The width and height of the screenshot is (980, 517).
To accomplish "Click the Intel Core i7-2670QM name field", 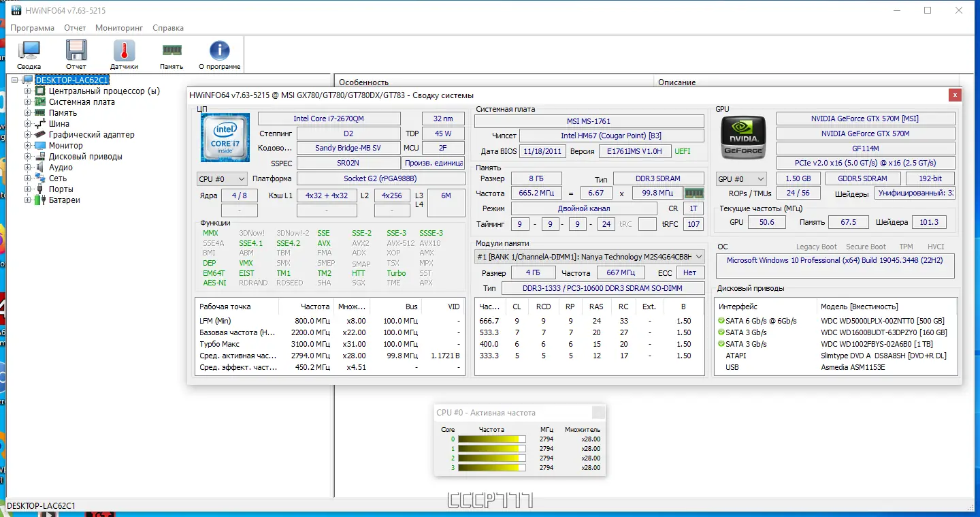I will [329, 119].
